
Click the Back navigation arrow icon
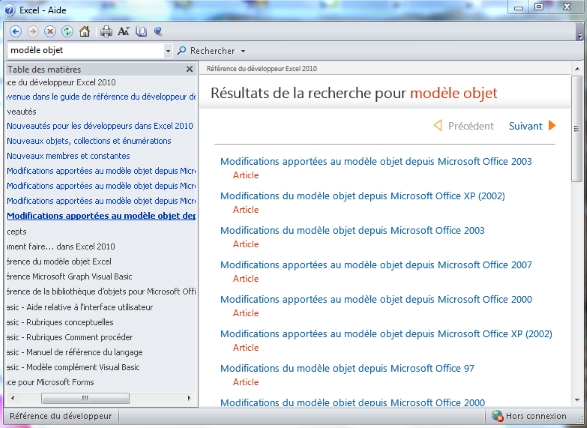pos(16,31)
